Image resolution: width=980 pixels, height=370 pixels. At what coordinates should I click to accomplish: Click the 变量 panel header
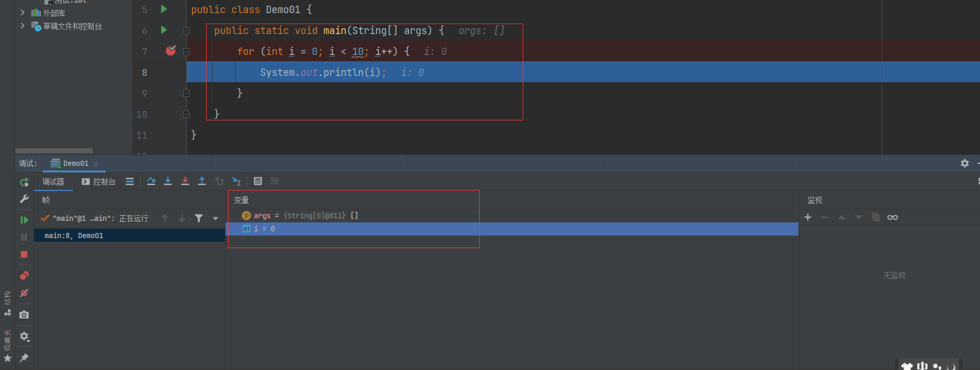point(241,200)
